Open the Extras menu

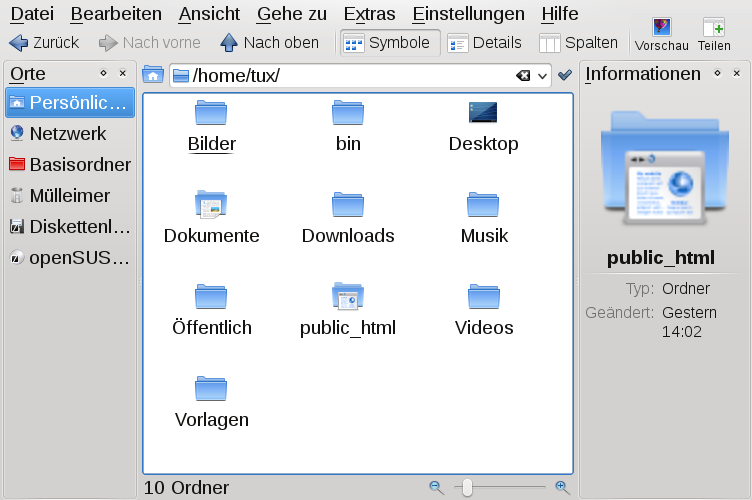pos(369,14)
